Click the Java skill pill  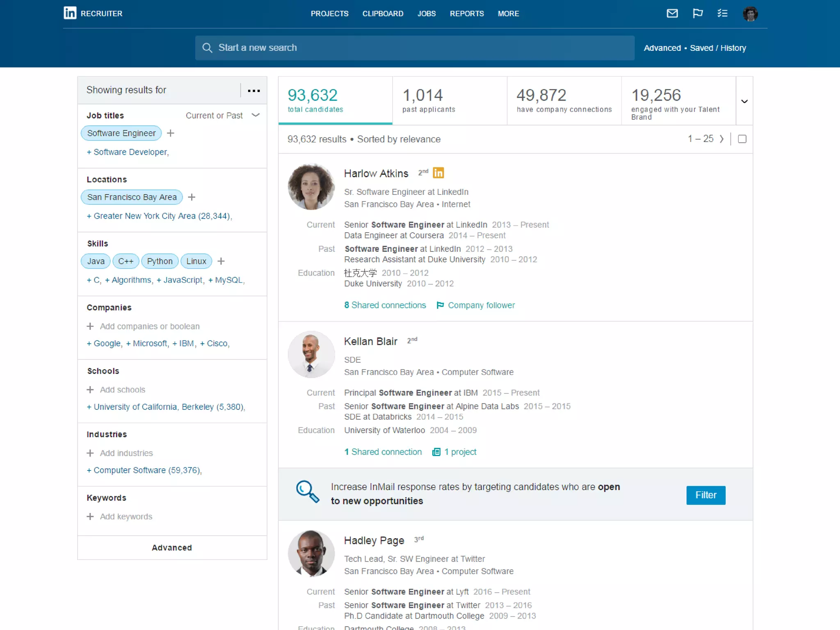pyautogui.click(x=96, y=261)
